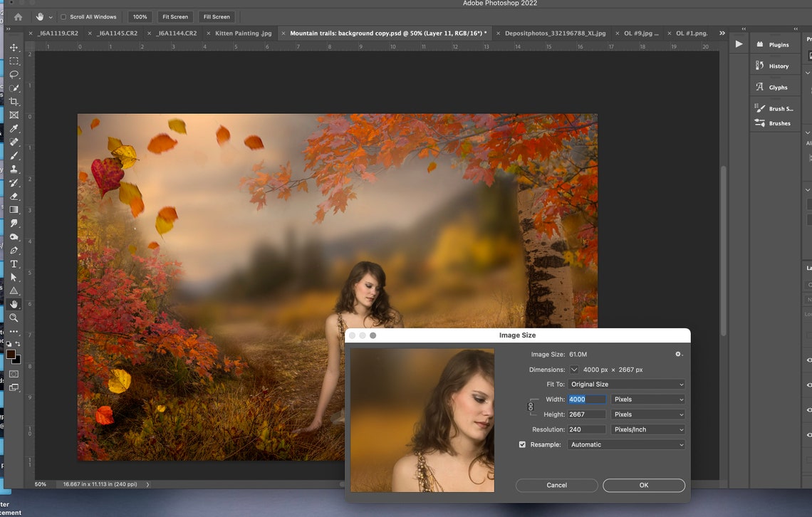Pick the Eyedropper tool
Viewport: 812px width, 517px height.
[14, 128]
